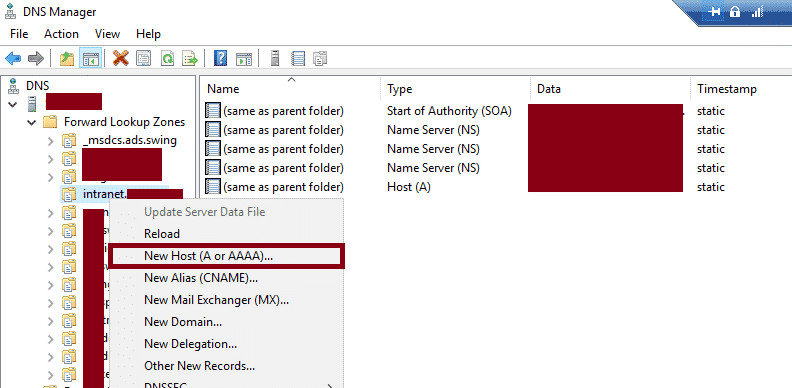Screen dimensions: 792x388
Task: Click the Forward arrow toolbar icon
Action: [35, 59]
